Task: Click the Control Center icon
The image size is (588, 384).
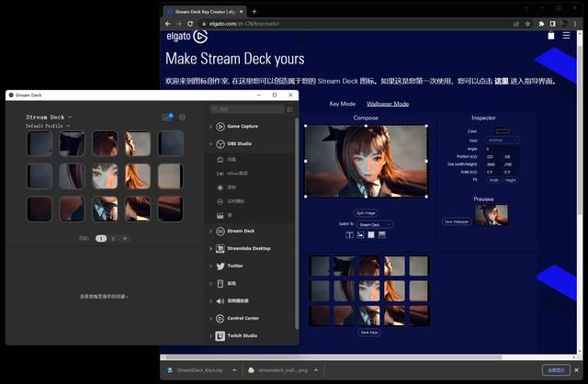Action: coord(220,319)
